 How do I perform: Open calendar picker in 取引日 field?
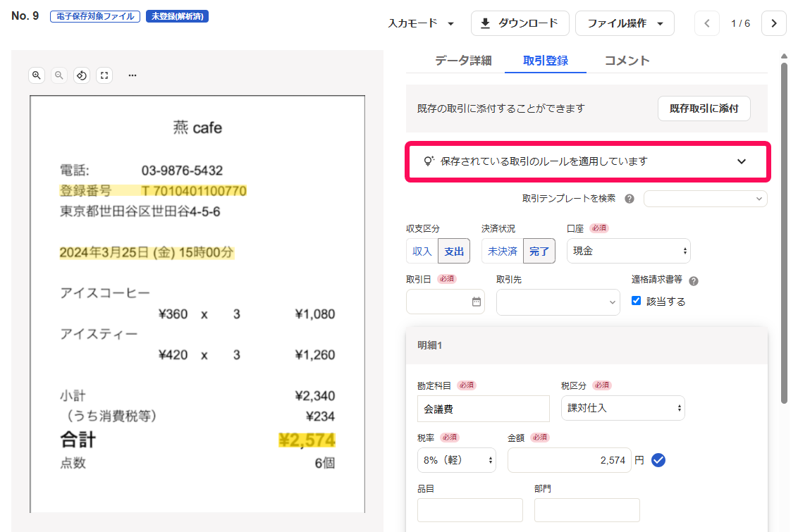[x=477, y=302]
